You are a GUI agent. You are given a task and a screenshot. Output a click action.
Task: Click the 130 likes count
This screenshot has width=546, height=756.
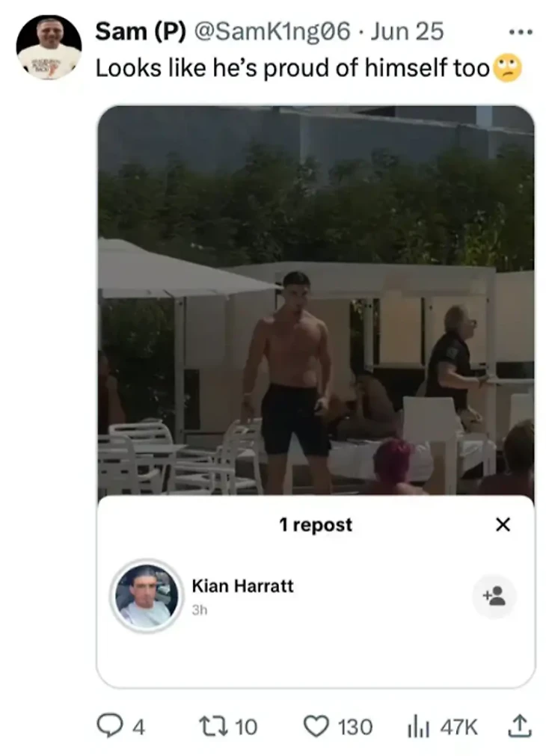pyautogui.click(x=355, y=727)
